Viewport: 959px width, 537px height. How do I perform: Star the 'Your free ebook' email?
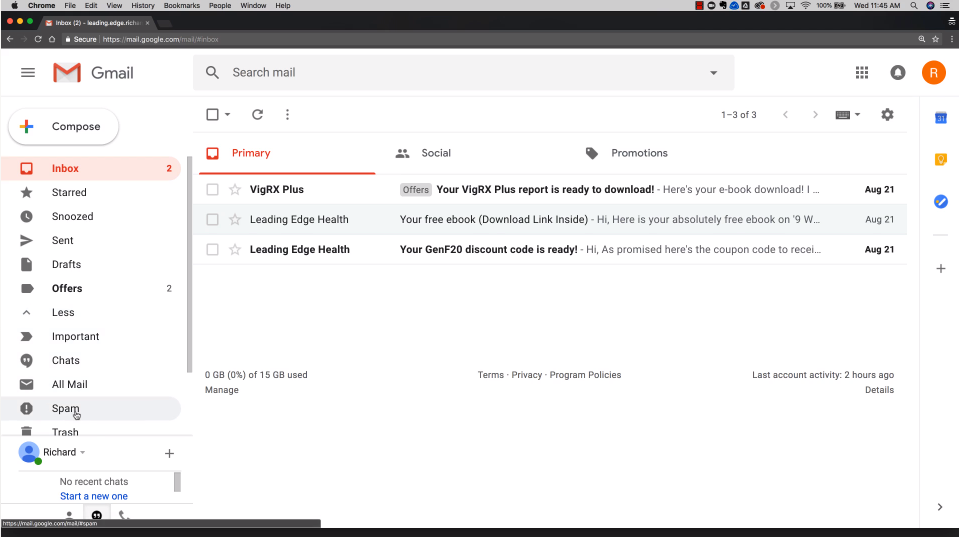tap(235, 220)
